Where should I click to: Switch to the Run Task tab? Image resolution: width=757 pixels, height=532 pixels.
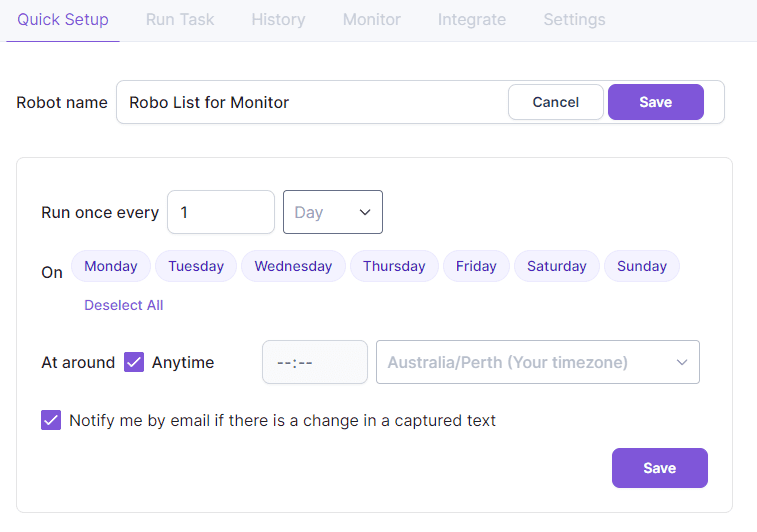pyautogui.click(x=180, y=20)
